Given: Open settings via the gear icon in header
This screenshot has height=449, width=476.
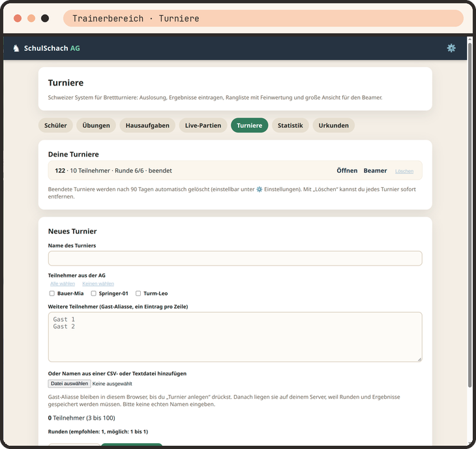Looking at the screenshot, I should click(451, 48).
